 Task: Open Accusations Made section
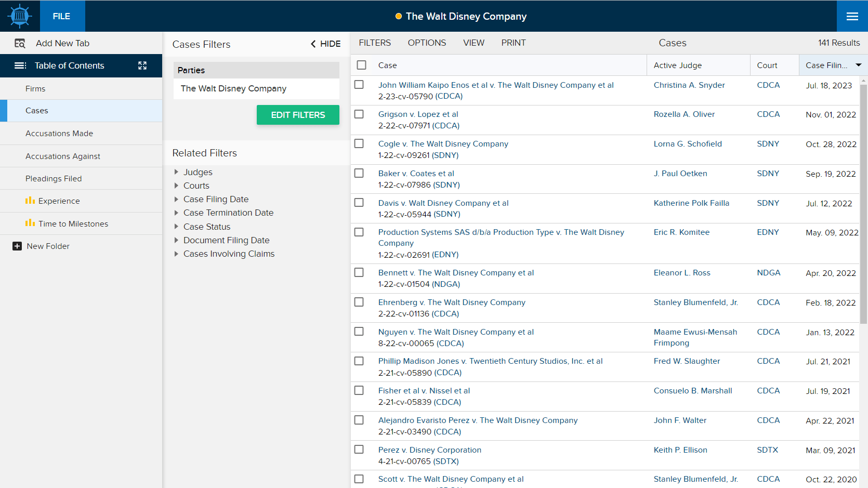coord(81,134)
